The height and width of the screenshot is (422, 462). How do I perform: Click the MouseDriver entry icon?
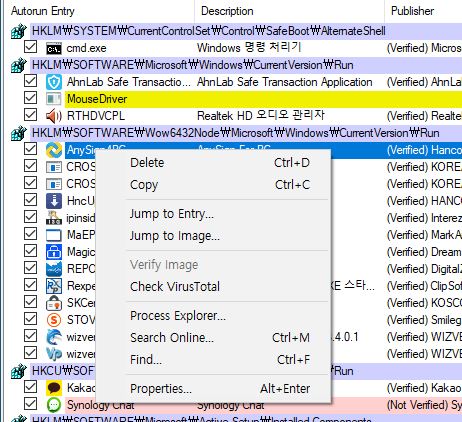click(x=54, y=99)
